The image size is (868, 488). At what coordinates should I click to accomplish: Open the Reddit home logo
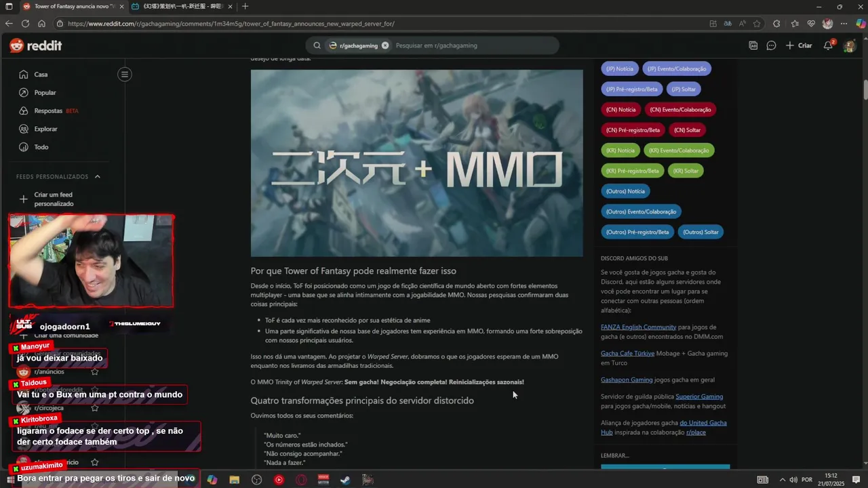pos(35,45)
